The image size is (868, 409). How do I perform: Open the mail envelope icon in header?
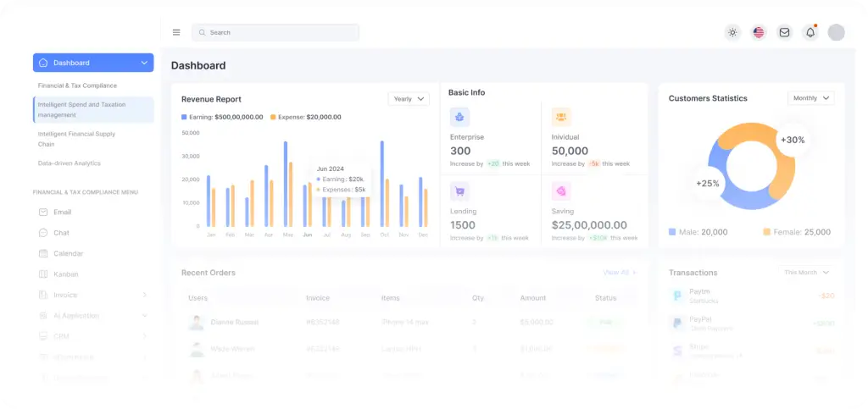pos(784,33)
